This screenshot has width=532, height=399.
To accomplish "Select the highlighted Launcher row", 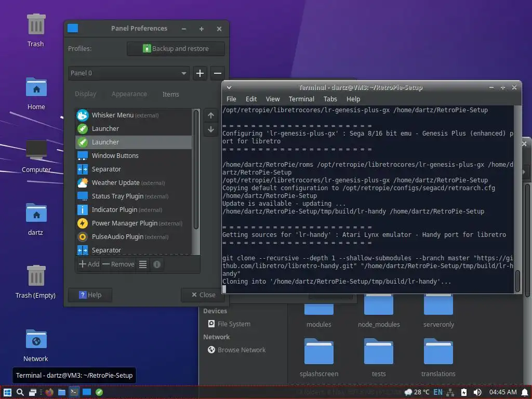I will point(134,142).
